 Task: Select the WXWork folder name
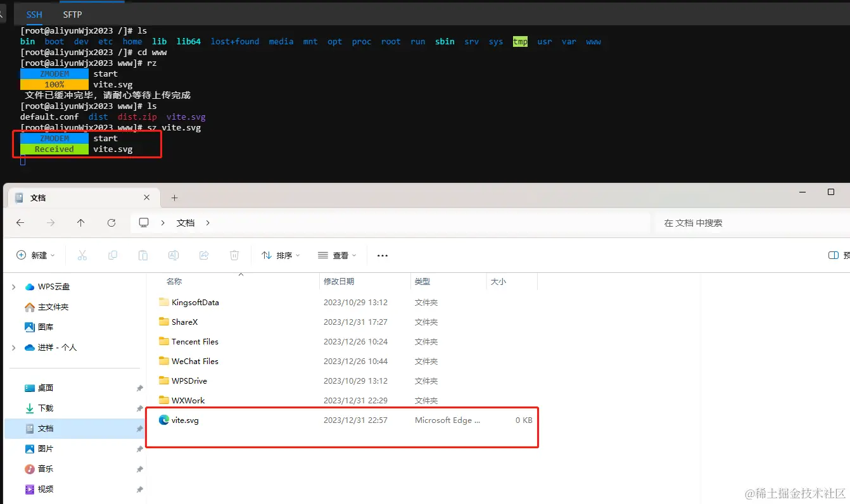pyautogui.click(x=188, y=400)
